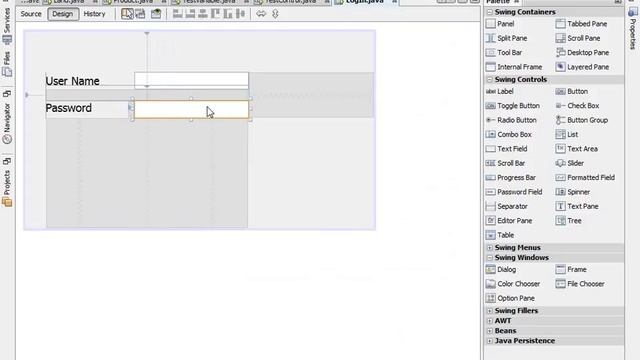Choose the Text Pane component

point(577,206)
